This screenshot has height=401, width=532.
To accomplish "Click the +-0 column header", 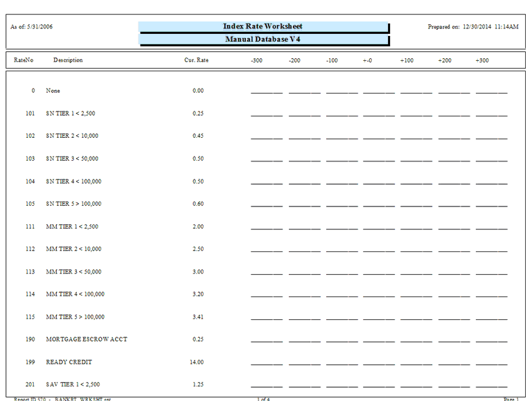I will coord(367,61).
